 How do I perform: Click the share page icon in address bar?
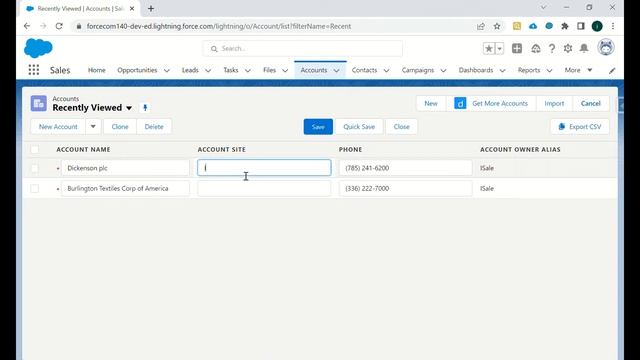pyautogui.click(x=481, y=26)
